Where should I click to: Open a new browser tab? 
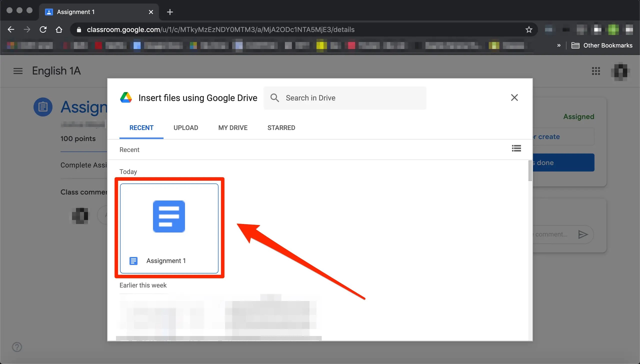click(x=170, y=12)
